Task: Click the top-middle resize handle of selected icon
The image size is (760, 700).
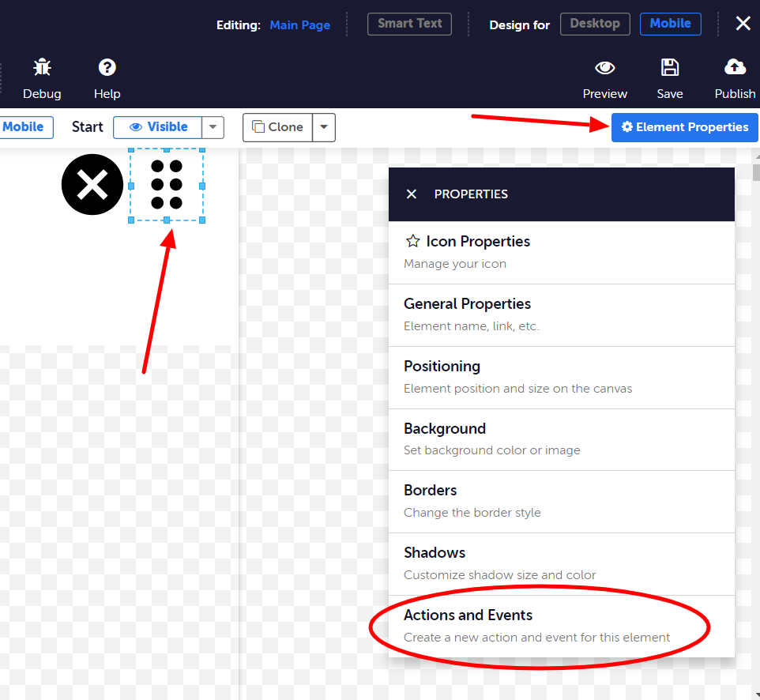Action: 167,150
